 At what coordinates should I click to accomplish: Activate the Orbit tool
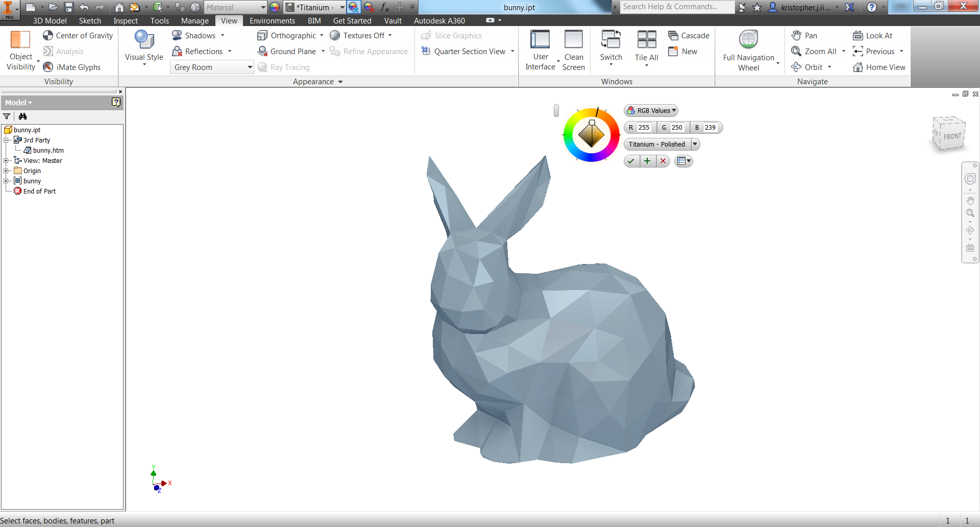(807, 67)
